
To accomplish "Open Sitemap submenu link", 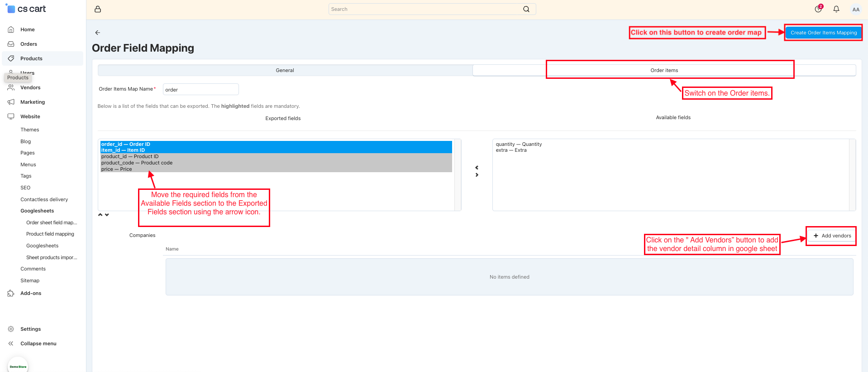I will [x=30, y=280].
